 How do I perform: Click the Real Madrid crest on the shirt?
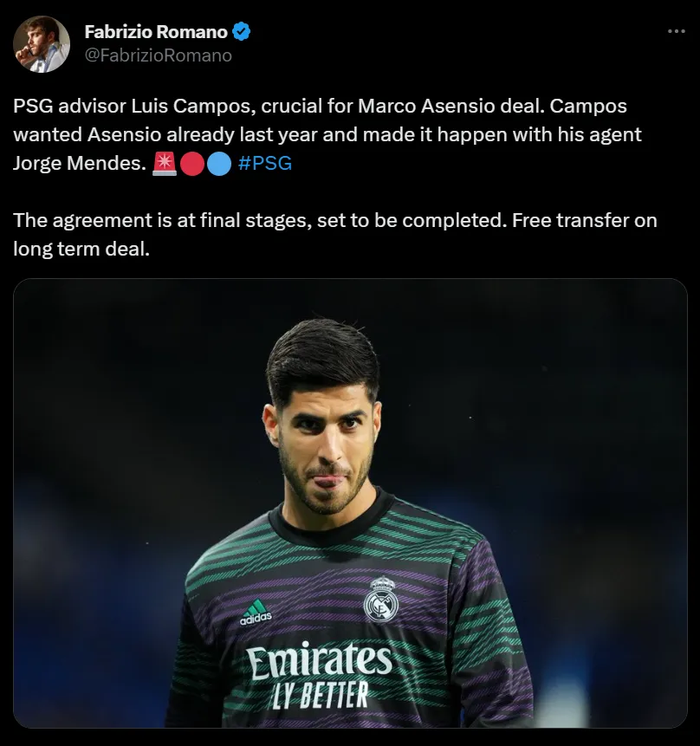pyautogui.click(x=379, y=598)
